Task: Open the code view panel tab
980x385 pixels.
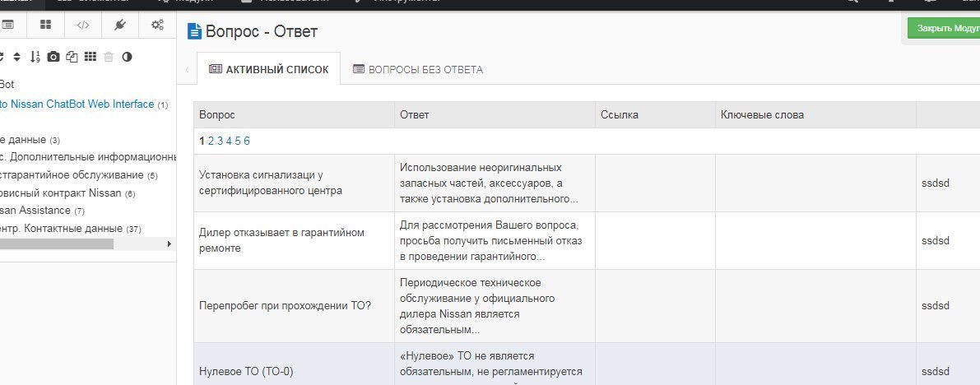Action: click(x=83, y=25)
